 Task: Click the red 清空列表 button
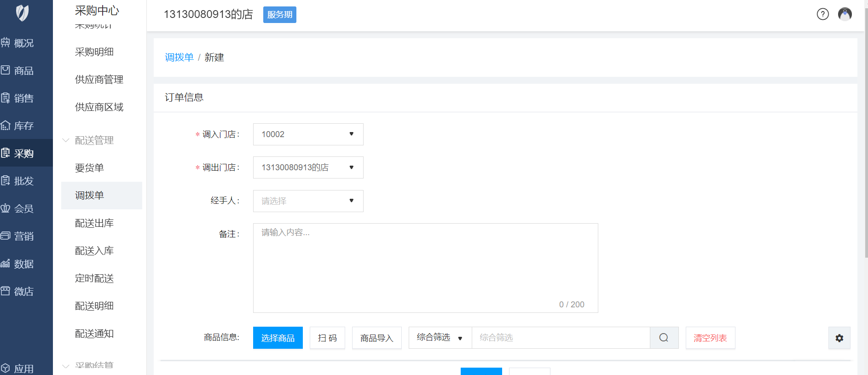[710, 338]
